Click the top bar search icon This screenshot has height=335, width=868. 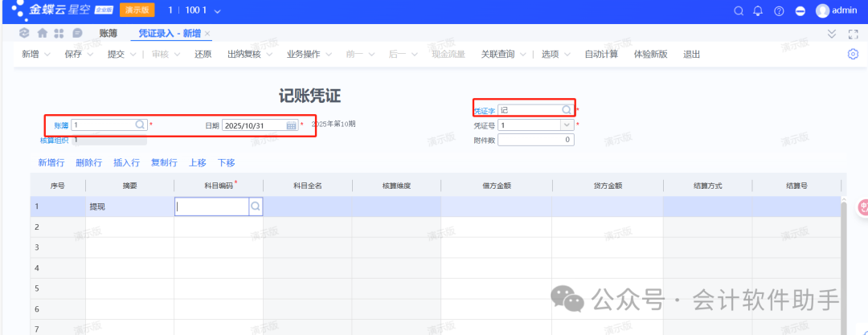pos(739,11)
